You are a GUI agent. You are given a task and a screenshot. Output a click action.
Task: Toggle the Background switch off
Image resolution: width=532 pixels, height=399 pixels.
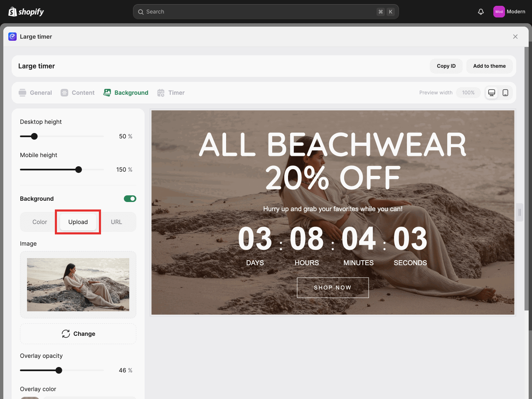[x=130, y=199]
